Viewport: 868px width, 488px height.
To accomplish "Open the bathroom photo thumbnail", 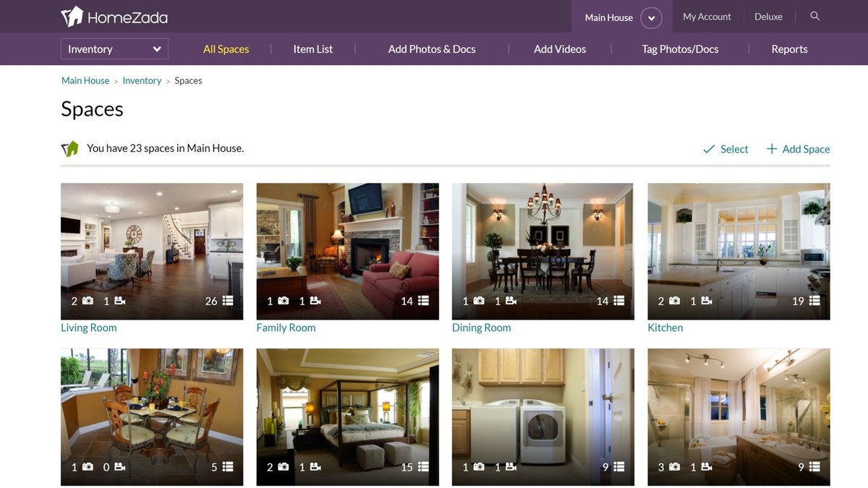I will tap(739, 417).
